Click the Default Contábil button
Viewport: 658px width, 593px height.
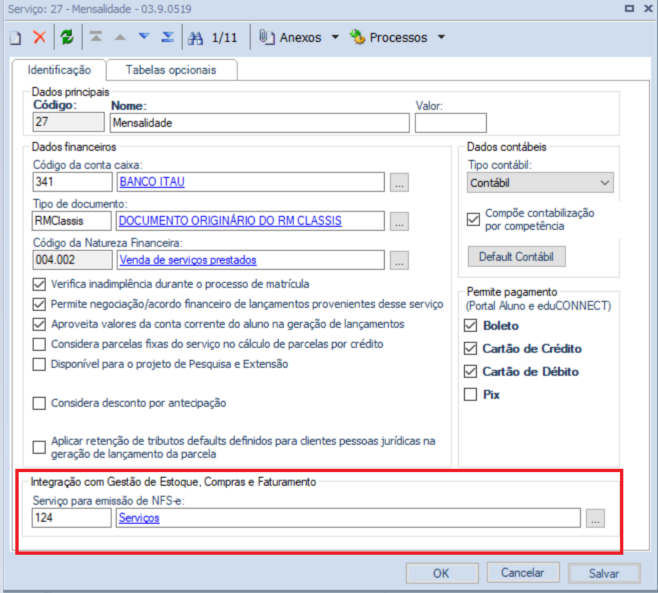click(x=517, y=256)
